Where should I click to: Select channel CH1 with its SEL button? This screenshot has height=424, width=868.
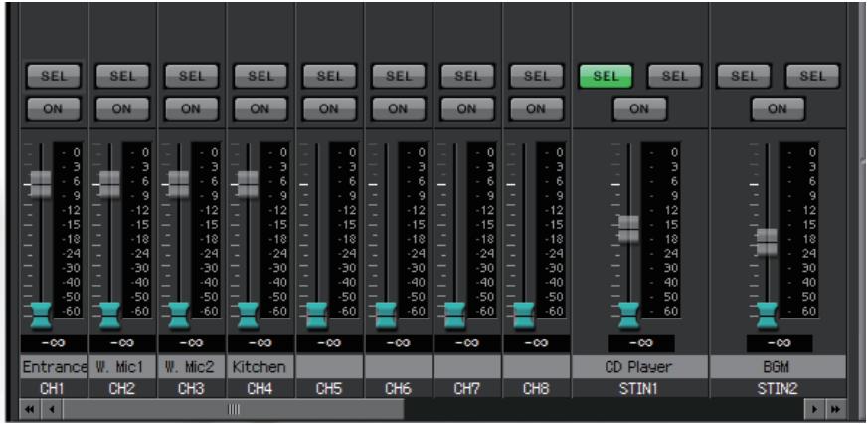point(53,76)
